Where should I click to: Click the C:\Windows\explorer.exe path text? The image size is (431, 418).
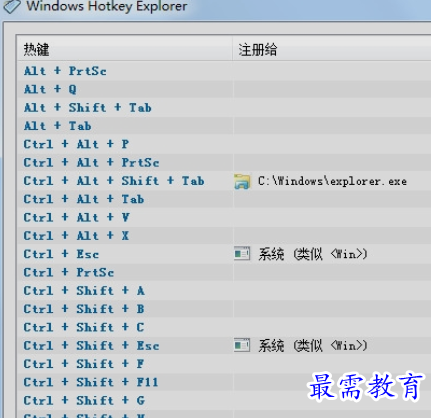[x=332, y=181]
